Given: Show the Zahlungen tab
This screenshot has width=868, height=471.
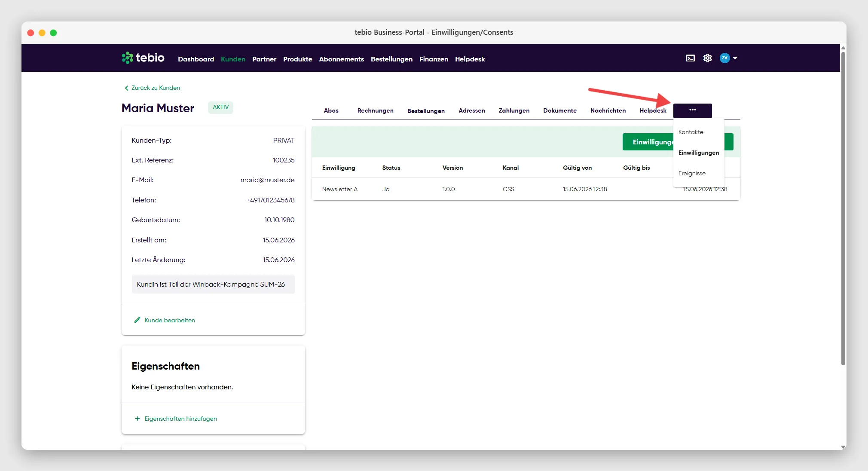Looking at the screenshot, I should [514, 110].
